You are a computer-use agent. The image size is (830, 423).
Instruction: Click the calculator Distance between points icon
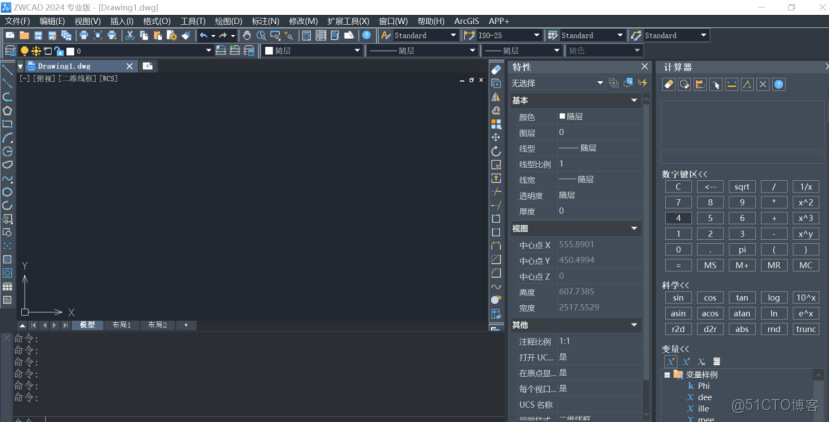[732, 84]
